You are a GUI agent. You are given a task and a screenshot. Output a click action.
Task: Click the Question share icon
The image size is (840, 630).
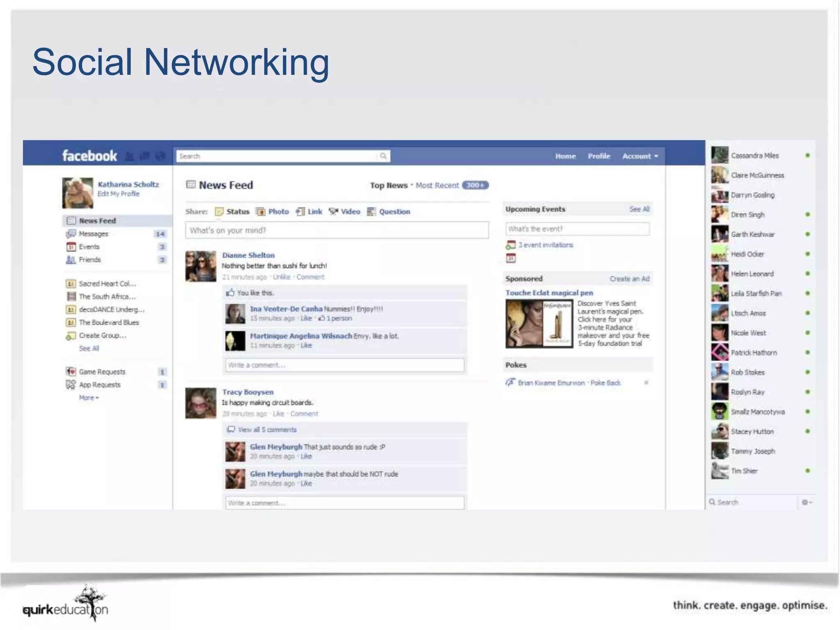371,212
